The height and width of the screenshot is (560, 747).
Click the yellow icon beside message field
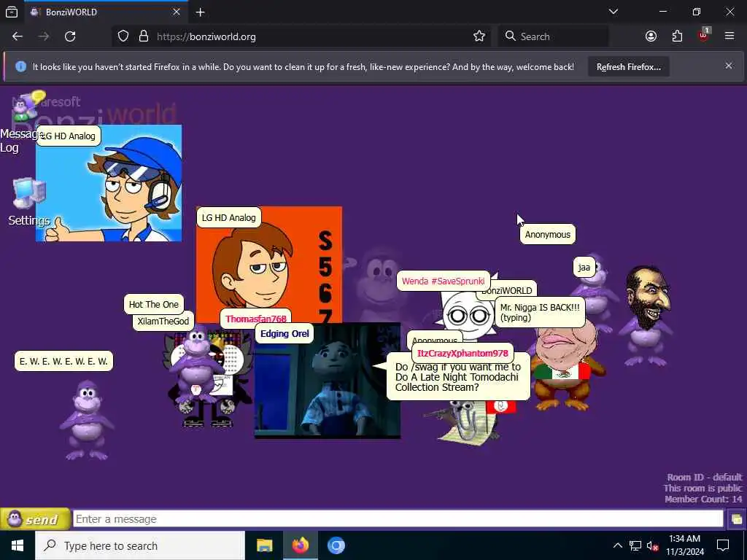[737, 519]
